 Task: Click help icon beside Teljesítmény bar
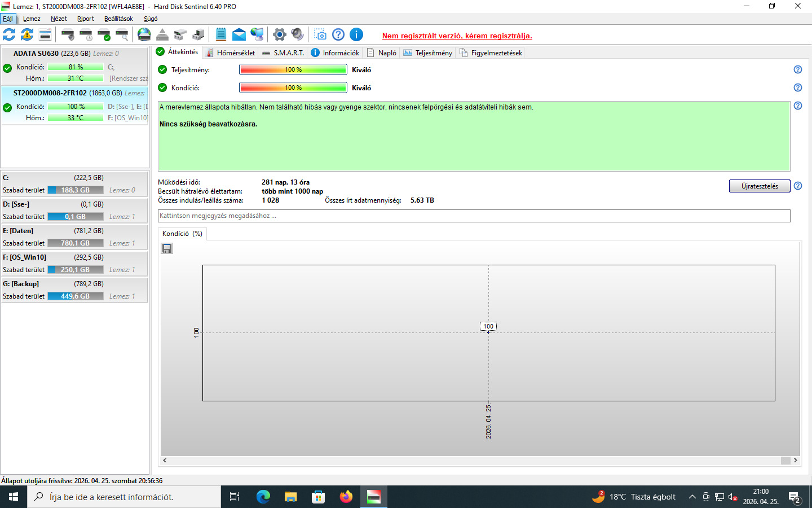tap(798, 69)
